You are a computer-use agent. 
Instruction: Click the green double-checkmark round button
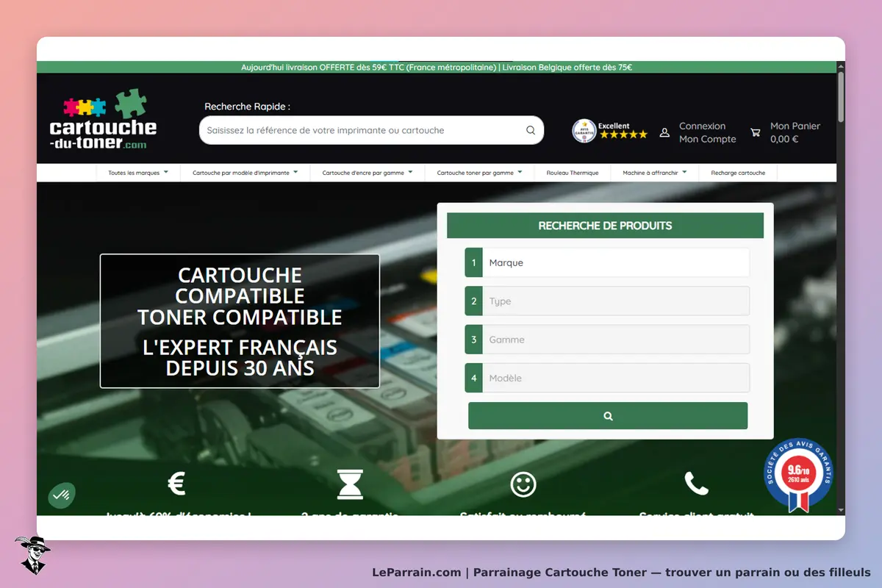pyautogui.click(x=62, y=495)
